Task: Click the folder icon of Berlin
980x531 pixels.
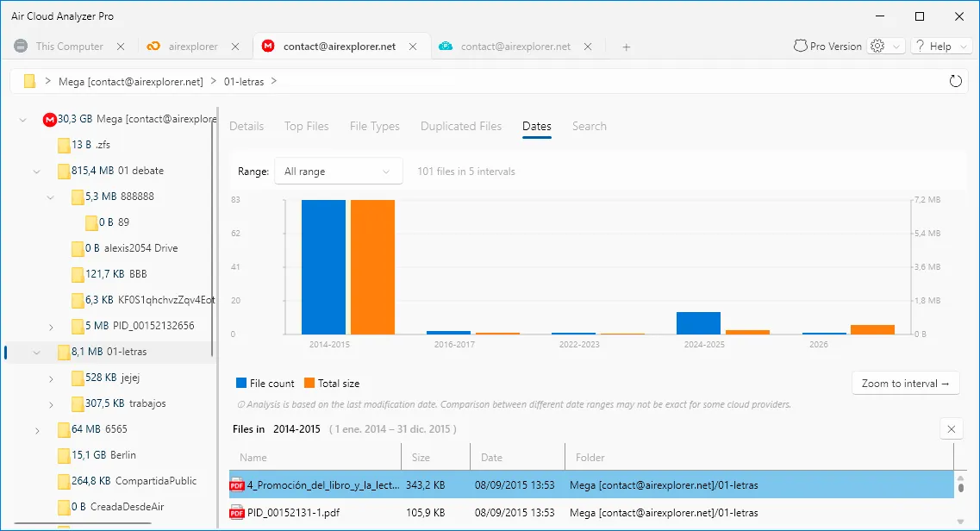Action: point(64,455)
